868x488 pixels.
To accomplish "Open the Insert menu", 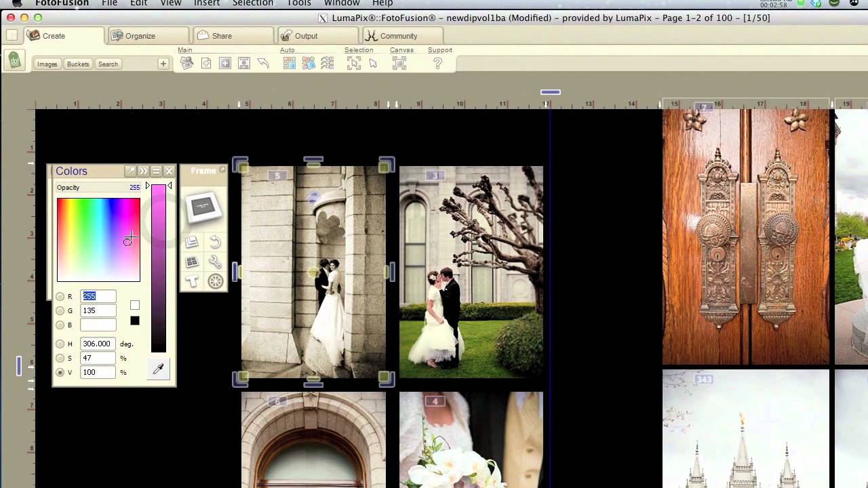I will click(x=207, y=3).
